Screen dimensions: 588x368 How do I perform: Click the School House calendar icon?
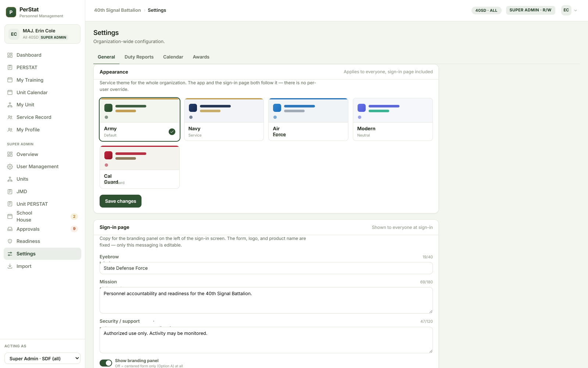tap(10, 216)
